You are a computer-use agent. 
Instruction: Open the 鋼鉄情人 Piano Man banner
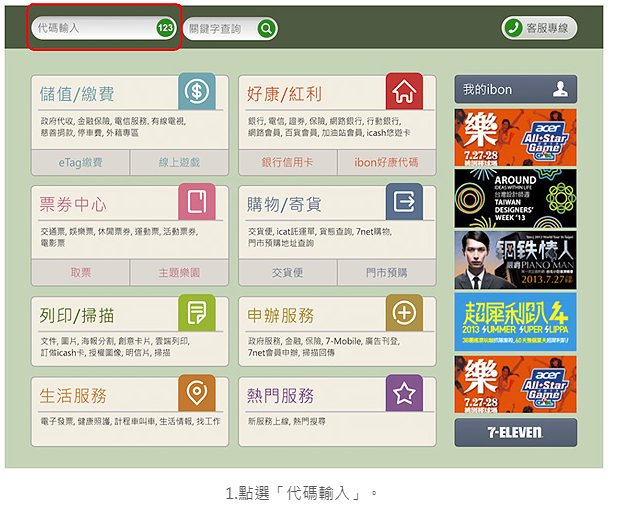[516, 260]
